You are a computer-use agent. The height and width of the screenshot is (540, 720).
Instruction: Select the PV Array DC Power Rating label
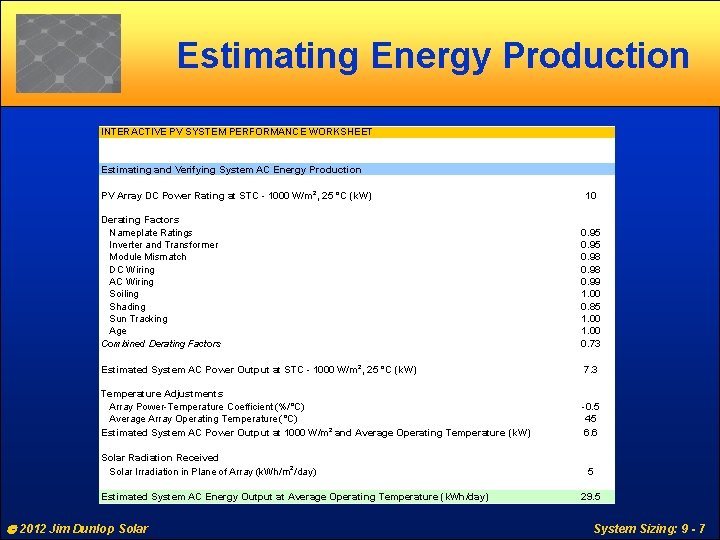pyautogui.click(x=236, y=196)
